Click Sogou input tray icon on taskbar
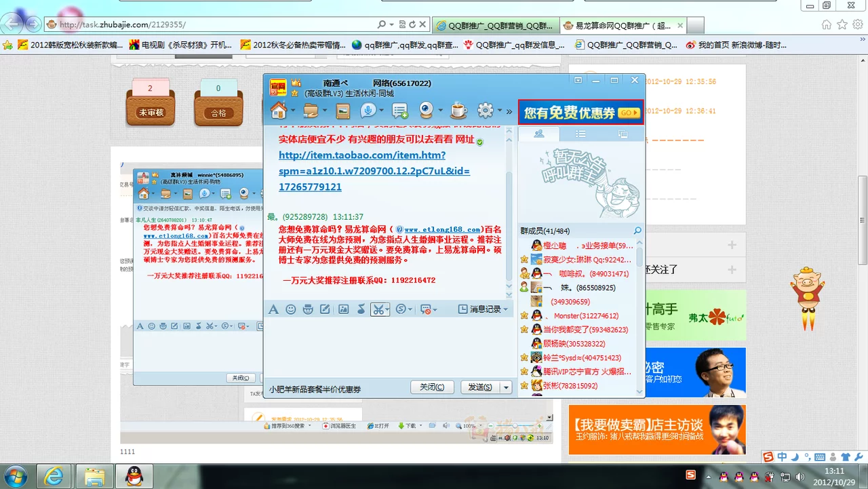Image resolution: width=868 pixels, height=489 pixels. [x=690, y=475]
